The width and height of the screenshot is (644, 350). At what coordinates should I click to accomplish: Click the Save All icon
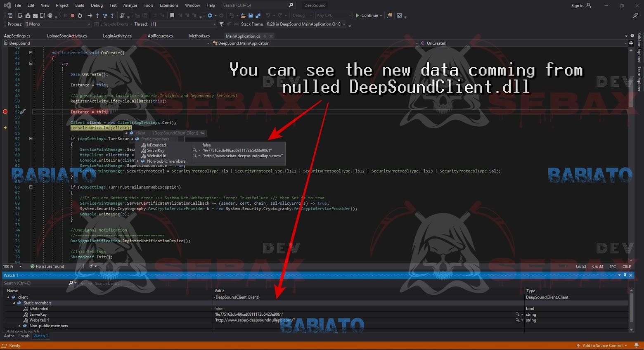258,15
